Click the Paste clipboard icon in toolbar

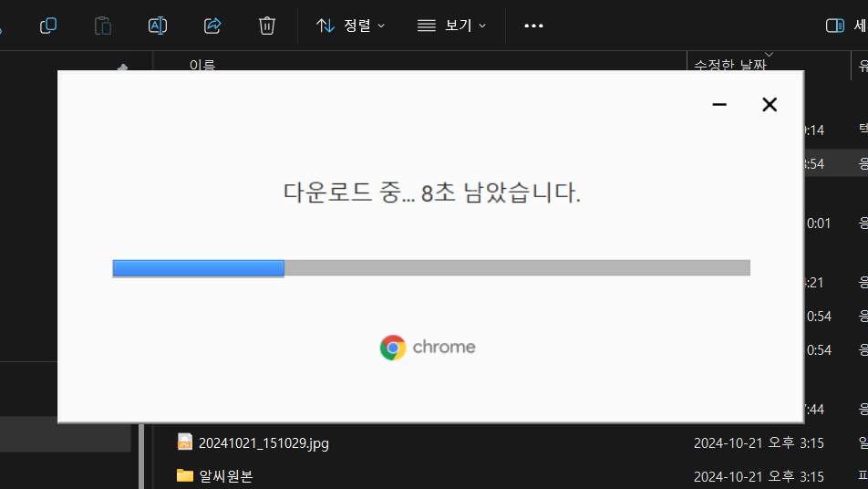[x=103, y=26]
